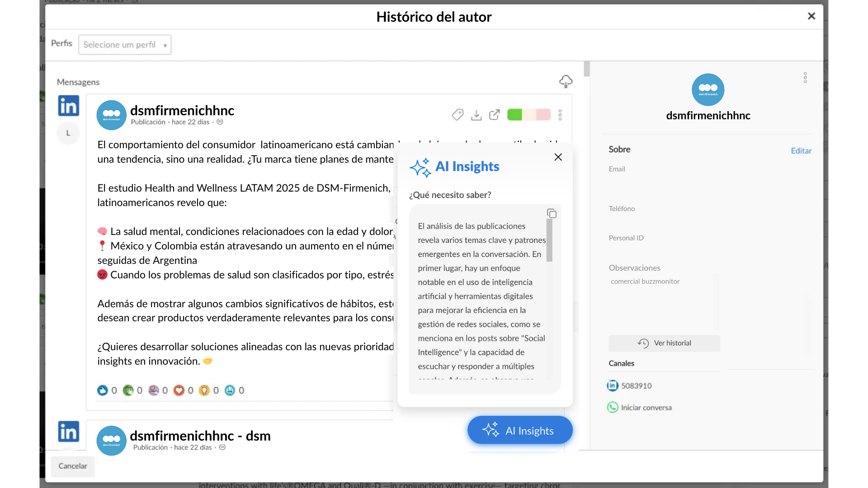
Task: Click the 5083910 LinkedIn channel ID
Action: point(637,386)
